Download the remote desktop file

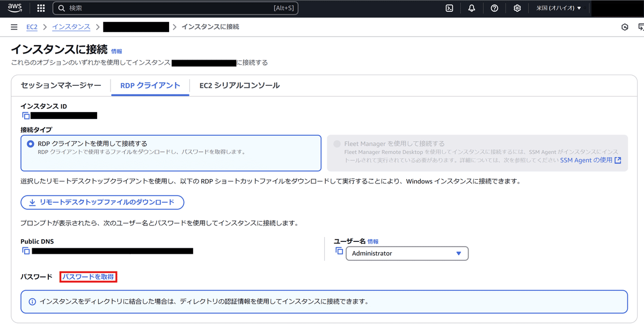point(102,202)
